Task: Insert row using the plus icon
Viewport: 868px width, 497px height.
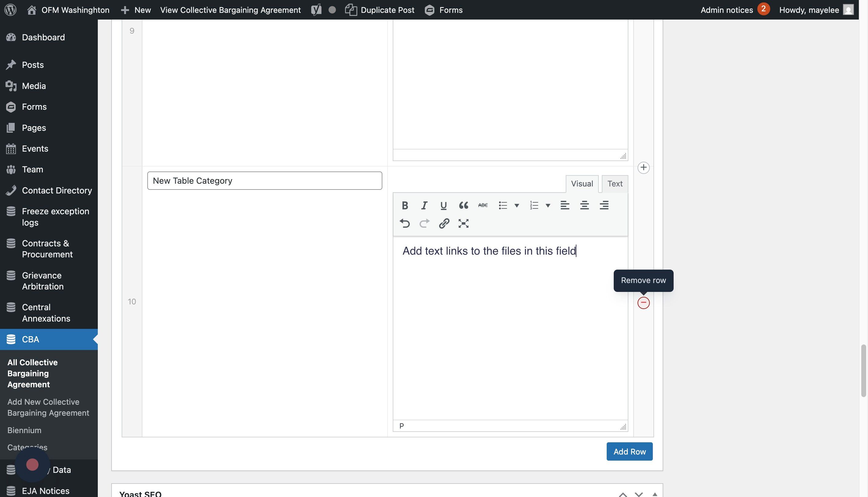Action: click(x=643, y=168)
